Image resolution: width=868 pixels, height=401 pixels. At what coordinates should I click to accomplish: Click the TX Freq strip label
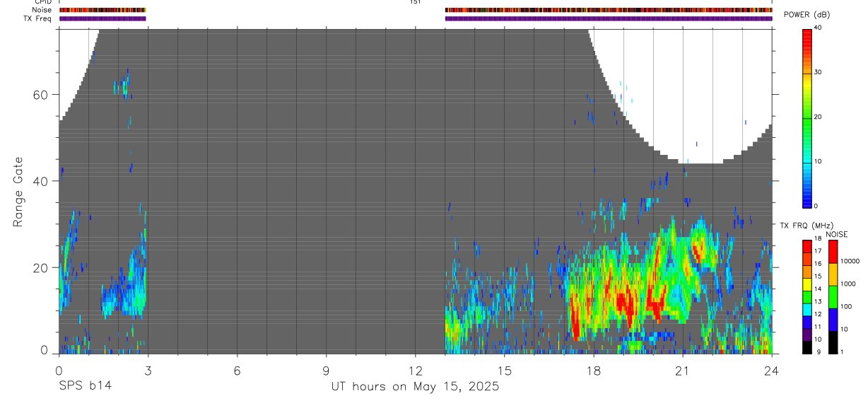[38, 18]
